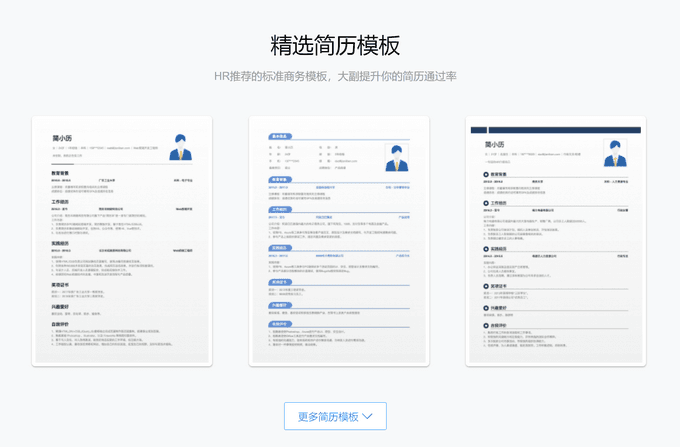Click the 更多简历模板 button
The width and height of the screenshot is (680, 447).
coord(335,416)
